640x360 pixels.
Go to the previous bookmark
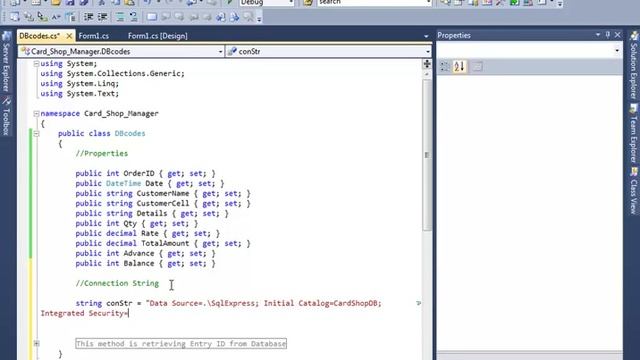coord(166,17)
